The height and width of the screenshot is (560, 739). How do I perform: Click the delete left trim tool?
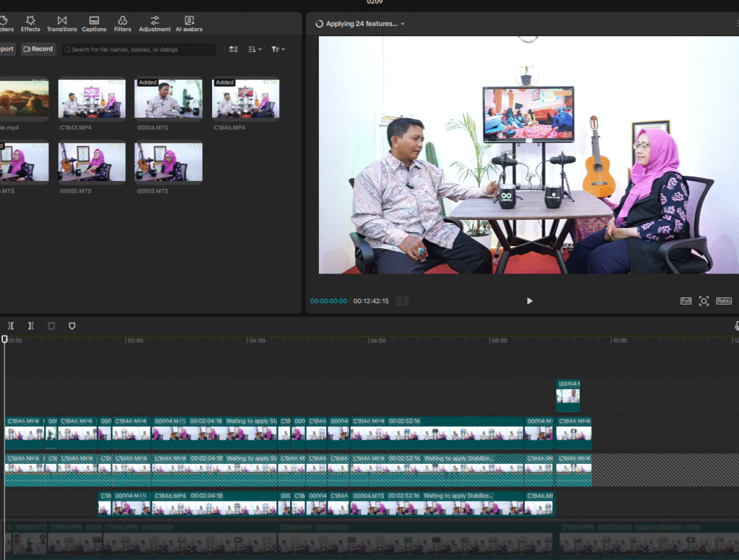tap(11, 326)
